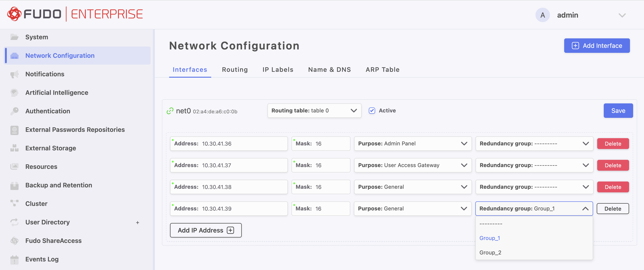The image size is (644, 270).
Task: Click the Authentication key icon
Action: pos(14,111)
